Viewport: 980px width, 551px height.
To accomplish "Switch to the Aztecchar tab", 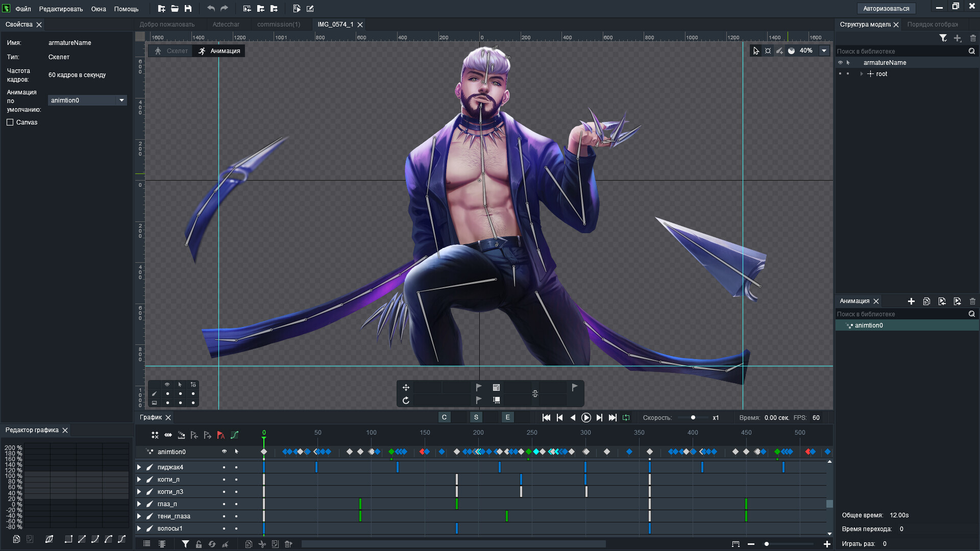I will tap(226, 24).
